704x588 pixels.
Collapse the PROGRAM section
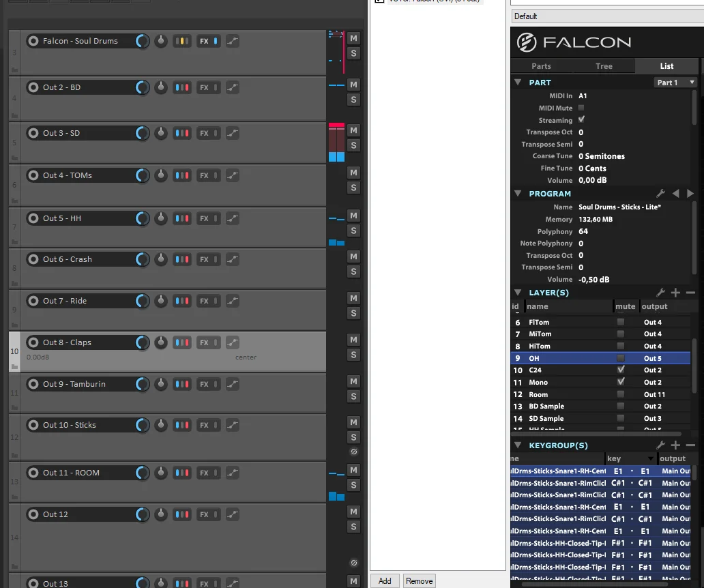tap(518, 194)
